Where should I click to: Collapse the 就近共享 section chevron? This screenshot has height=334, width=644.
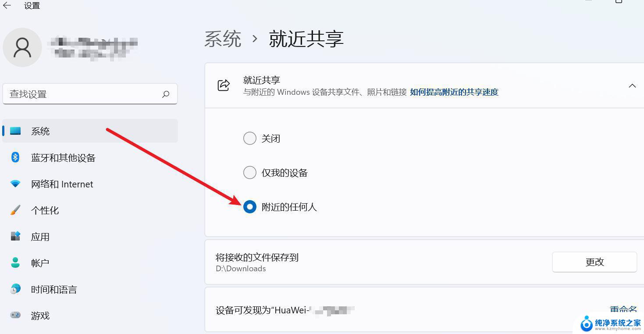[x=632, y=86]
